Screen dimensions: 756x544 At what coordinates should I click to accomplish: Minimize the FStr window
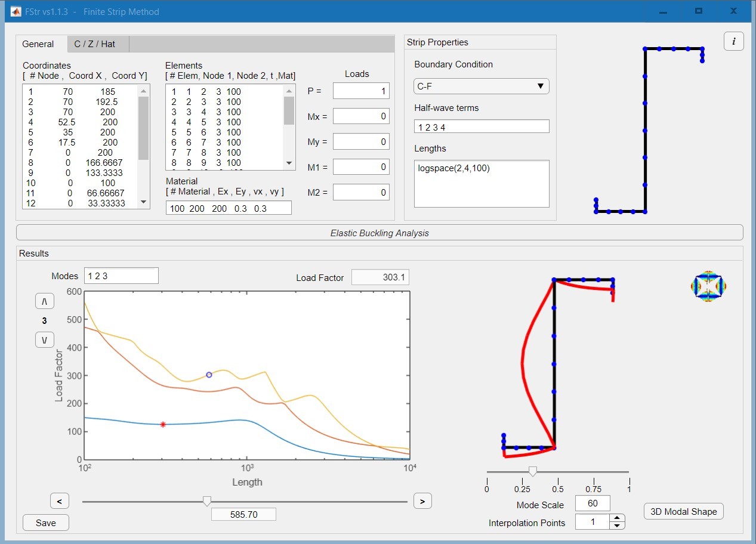tap(662, 11)
